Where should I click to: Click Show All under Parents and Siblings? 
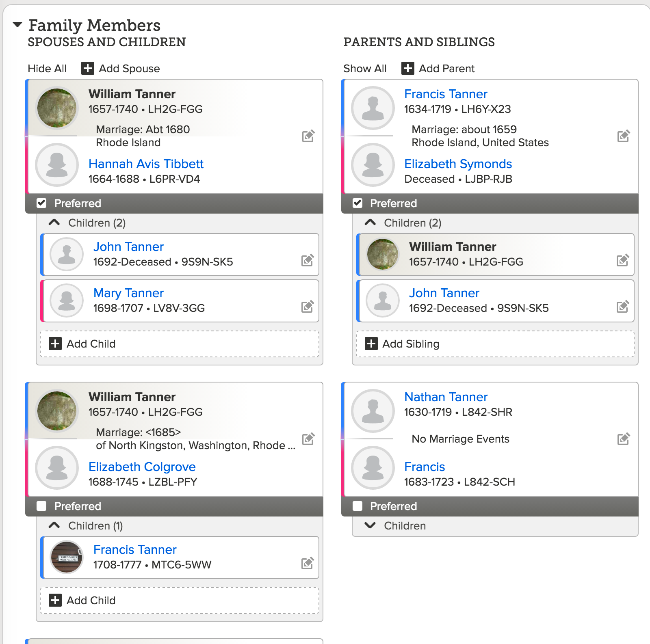(365, 69)
